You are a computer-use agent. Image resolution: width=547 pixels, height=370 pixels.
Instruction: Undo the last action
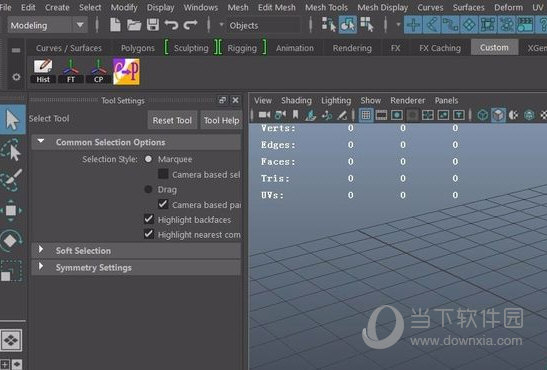(171, 25)
